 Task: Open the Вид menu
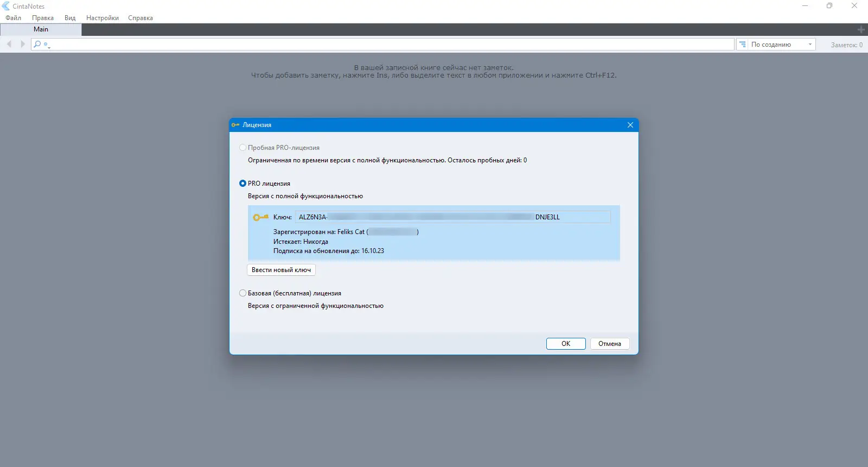tap(70, 18)
